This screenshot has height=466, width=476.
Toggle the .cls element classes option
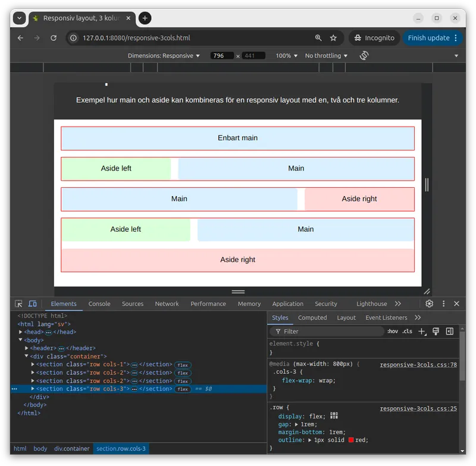407,332
